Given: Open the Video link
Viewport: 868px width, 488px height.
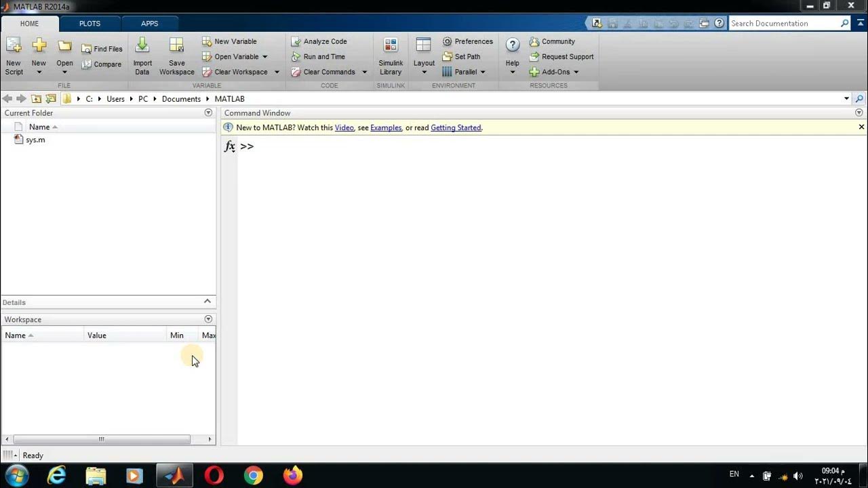Looking at the screenshot, I should [344, 127].
